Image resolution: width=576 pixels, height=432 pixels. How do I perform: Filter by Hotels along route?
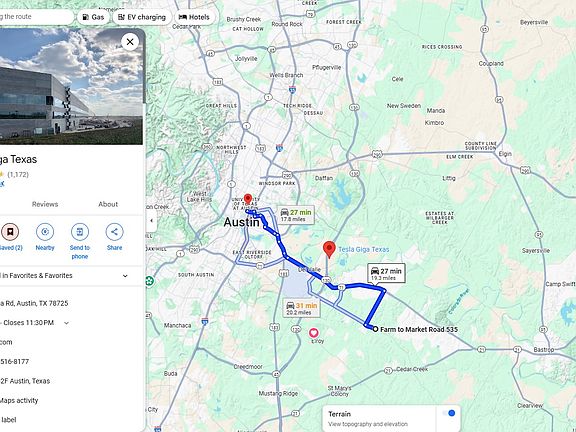click(194, 17)
